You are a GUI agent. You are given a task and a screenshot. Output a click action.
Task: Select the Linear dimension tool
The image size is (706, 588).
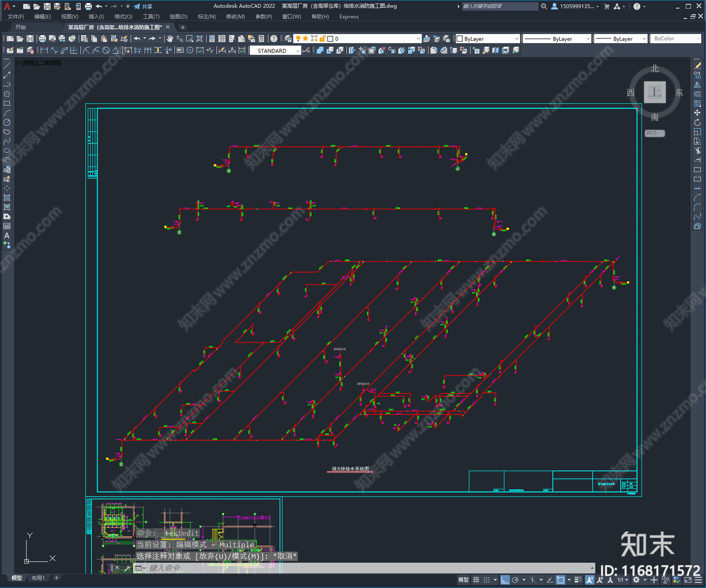(44, 50)
